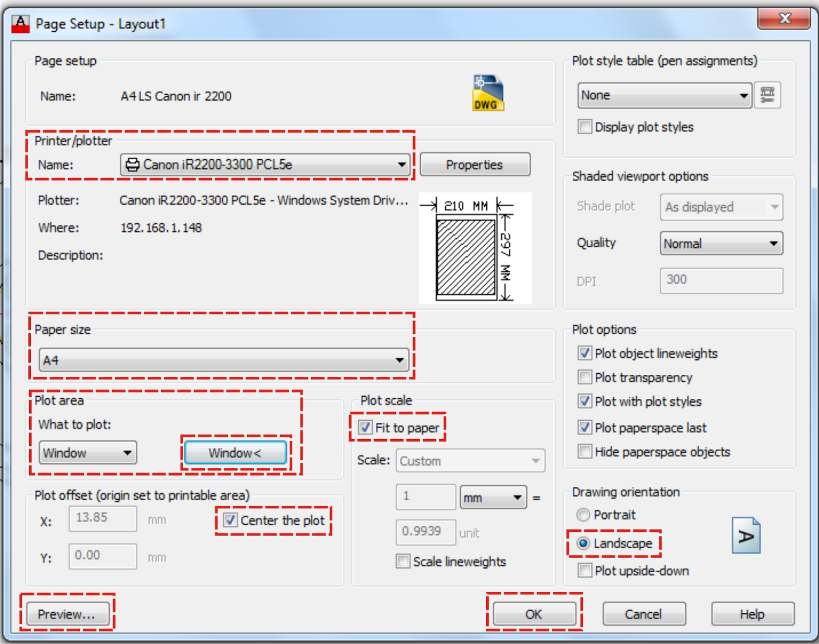Viewport: 819px width, 644px height.
Task: Open Help for page setup
Action: pyautogui.click(x=752, y=614)
